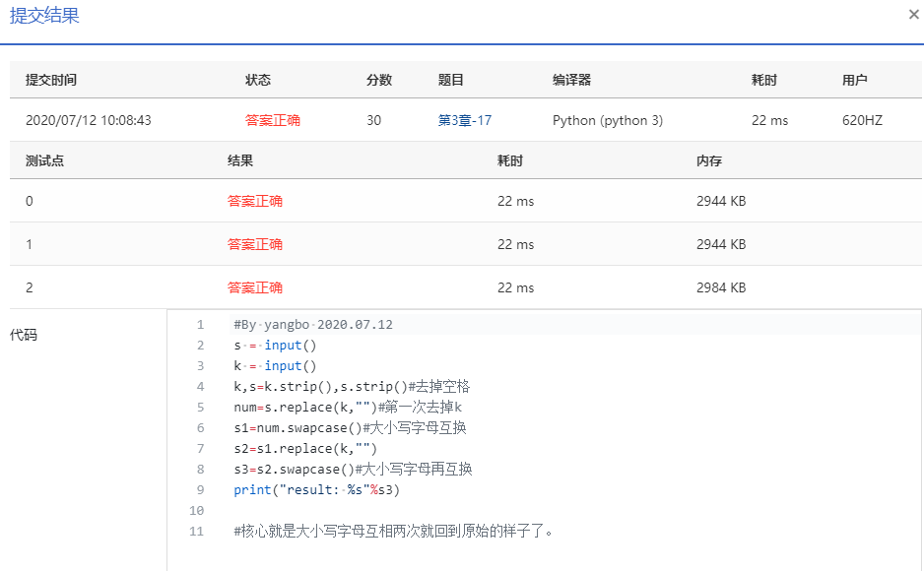Click the score value 30
The width and height of the screenshot is (924, 571).
373,121
